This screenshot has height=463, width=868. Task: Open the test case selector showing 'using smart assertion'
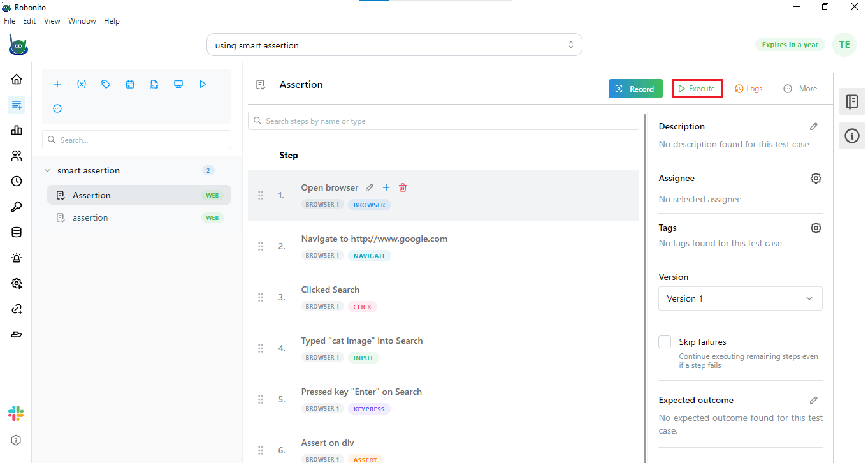(x=394, y=45)
